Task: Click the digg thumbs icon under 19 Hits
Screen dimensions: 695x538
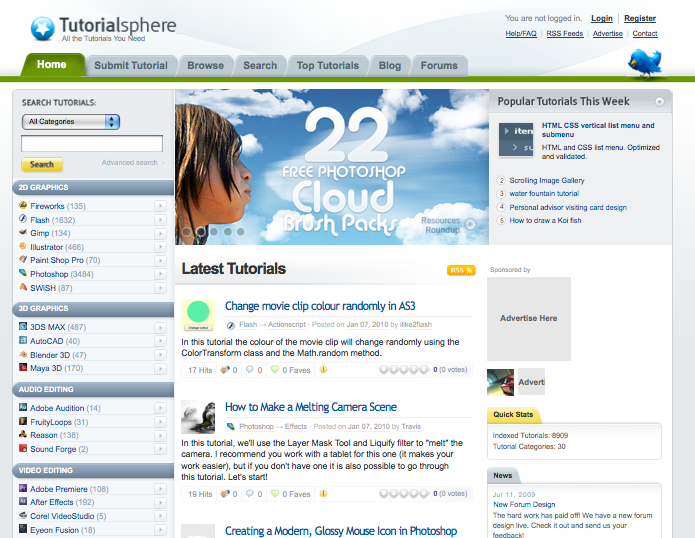Action: pos(225,493)
